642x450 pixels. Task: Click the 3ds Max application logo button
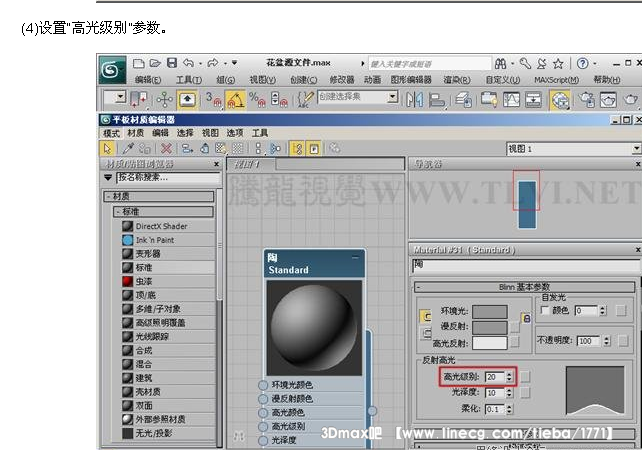coord(112,70)
